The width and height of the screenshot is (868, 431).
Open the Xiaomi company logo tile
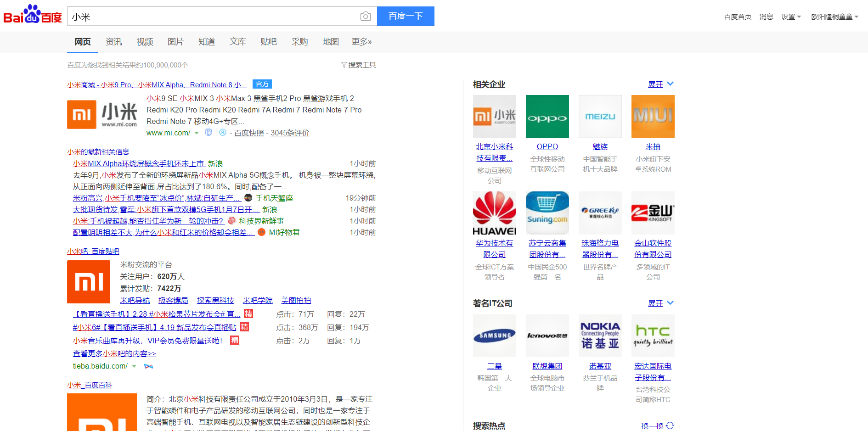pyautogui.click(x=495, y=117)
